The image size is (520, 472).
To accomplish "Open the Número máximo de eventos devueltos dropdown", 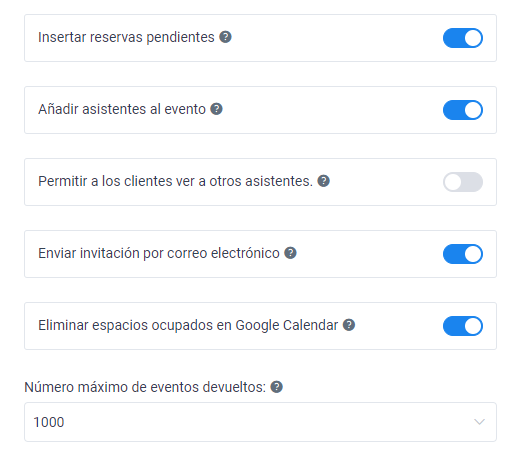I will click(x=260, y=422).
